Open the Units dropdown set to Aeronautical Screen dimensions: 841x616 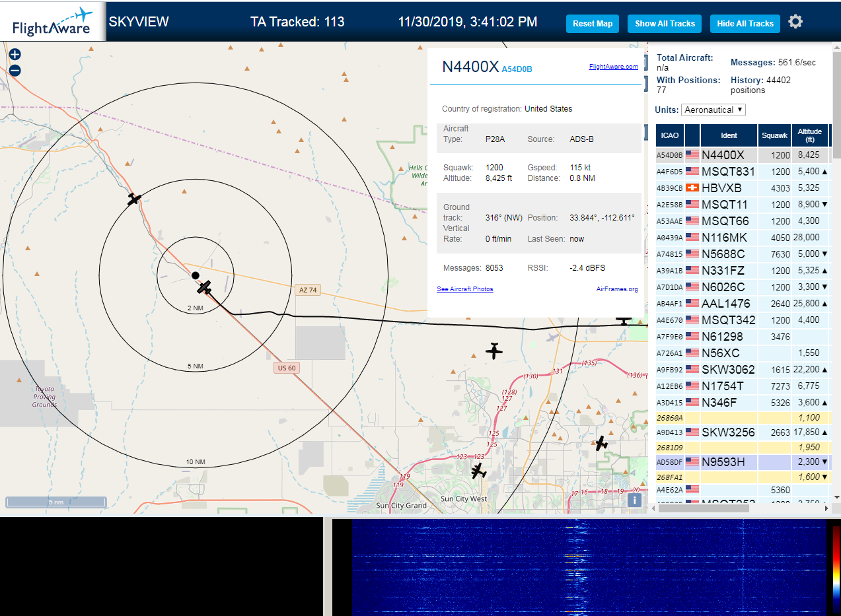coord(713,110)
